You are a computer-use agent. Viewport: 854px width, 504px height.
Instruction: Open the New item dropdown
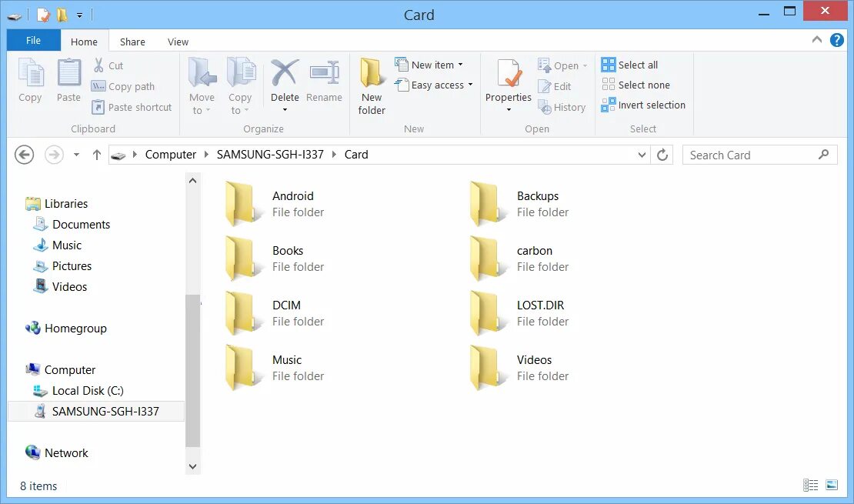pyautogui.click(x=460, y=65)
